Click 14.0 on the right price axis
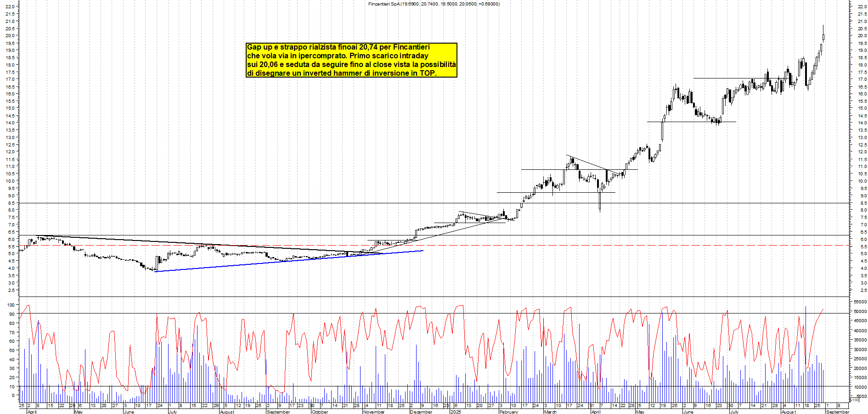Image resolution: width=868 pixels, height=414 pixels. pos(862,123)
